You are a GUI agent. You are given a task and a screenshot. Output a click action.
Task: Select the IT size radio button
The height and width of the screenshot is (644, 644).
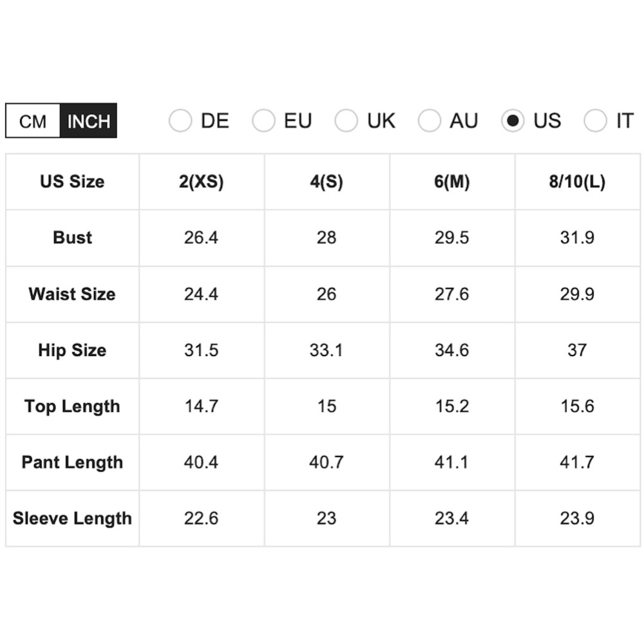(x=595, y=121)
